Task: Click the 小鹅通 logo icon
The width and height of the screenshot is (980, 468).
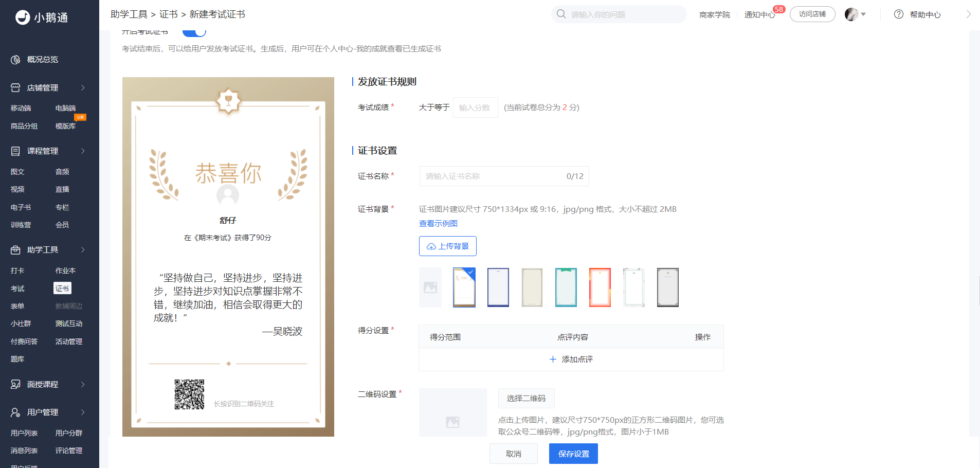Action: coord(23,17)
